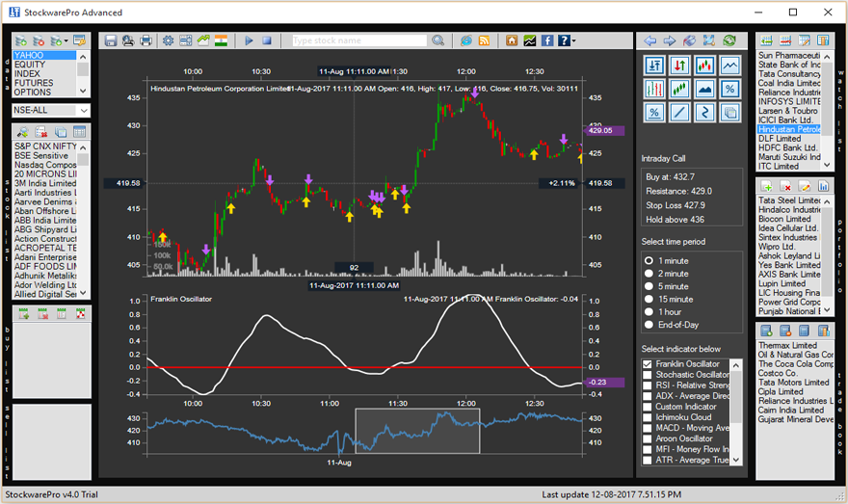This screenshot has width=848, height=504.
Task: Select FUTURES in the data list
Action: pyautogui.click(x=34, y=83)
